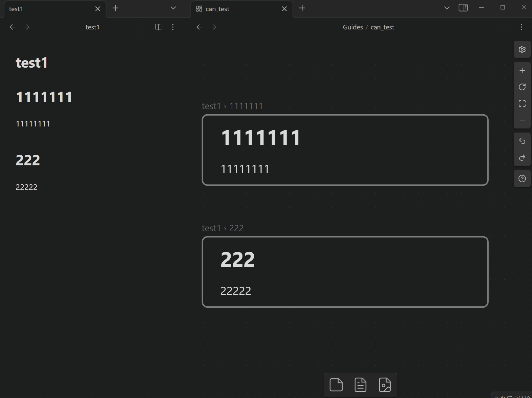The width and height of the screenshot is (532, 398).
Task: Expand tab list dropdown in right pane
Action: 446,8
